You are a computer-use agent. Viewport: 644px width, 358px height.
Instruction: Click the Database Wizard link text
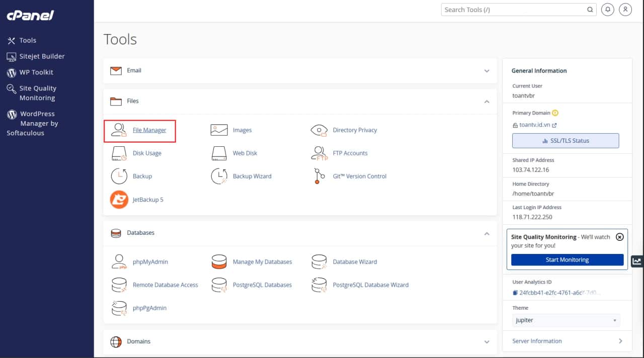coord(355,262)
